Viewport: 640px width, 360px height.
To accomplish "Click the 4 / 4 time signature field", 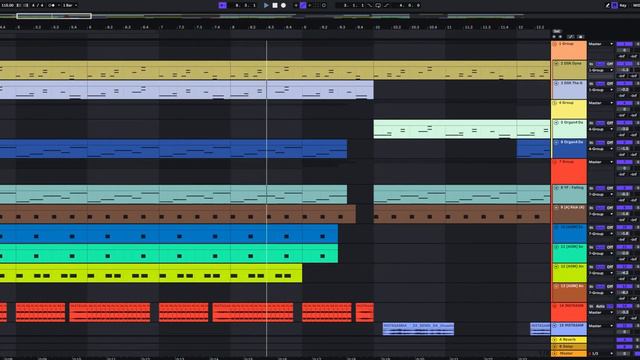I will click(38, 5).
